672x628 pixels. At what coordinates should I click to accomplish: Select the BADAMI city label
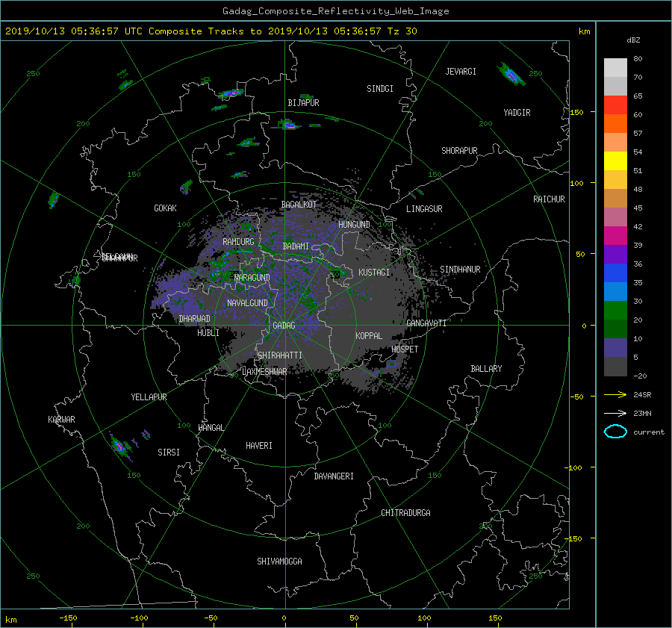[296, 246]
